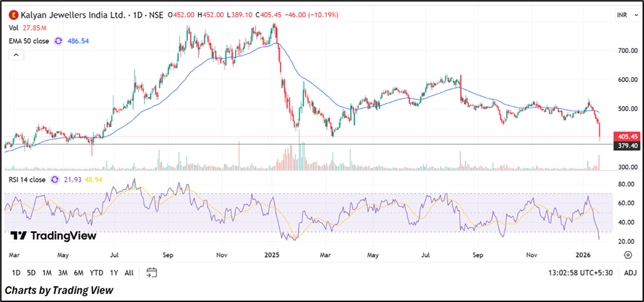The width and height of the screenshot is (644, 302).
Task: Select the YTD time range
Action: point(96,273)
